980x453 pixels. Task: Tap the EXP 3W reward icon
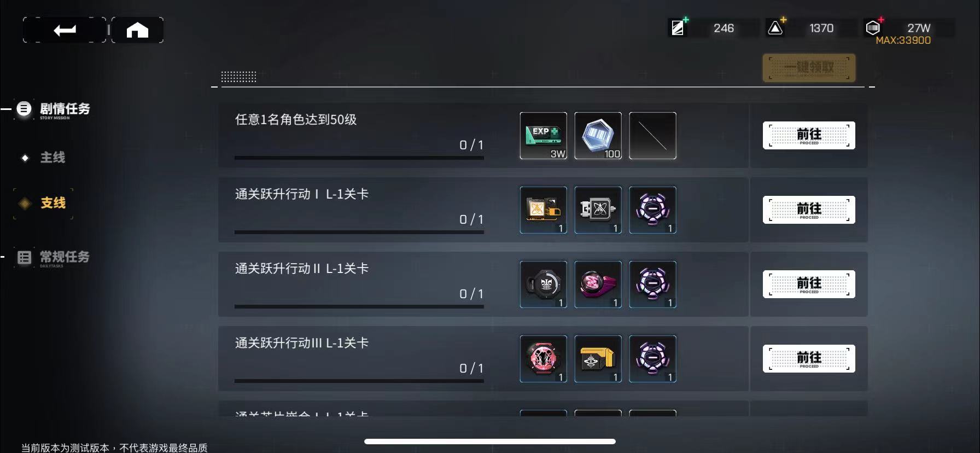543,136
